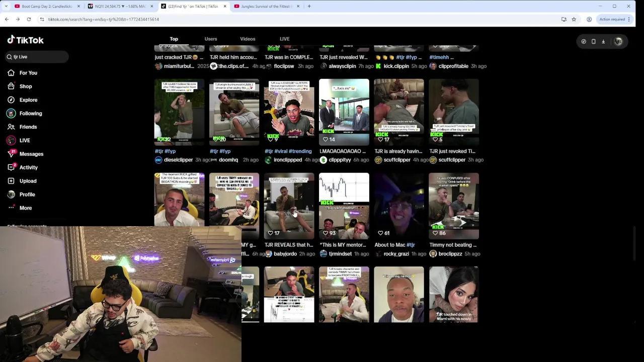Click the page vertical scrollbar
This screenshot has width=644, height=362.
(x=634, y=244)
